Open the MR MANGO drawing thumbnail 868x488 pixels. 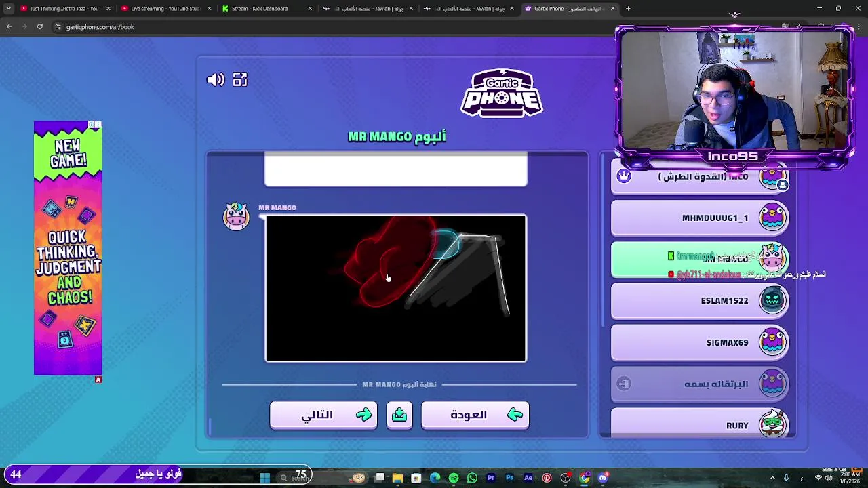(x=395, y=288)
